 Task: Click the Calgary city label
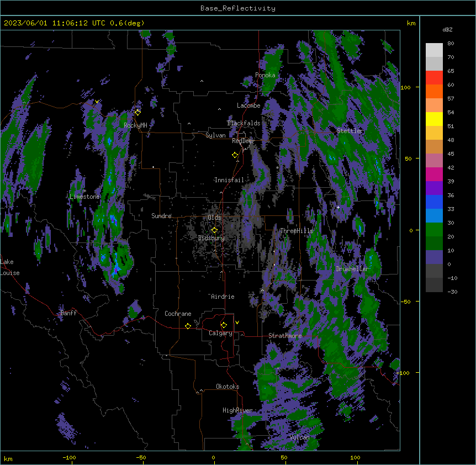(220, 333)
